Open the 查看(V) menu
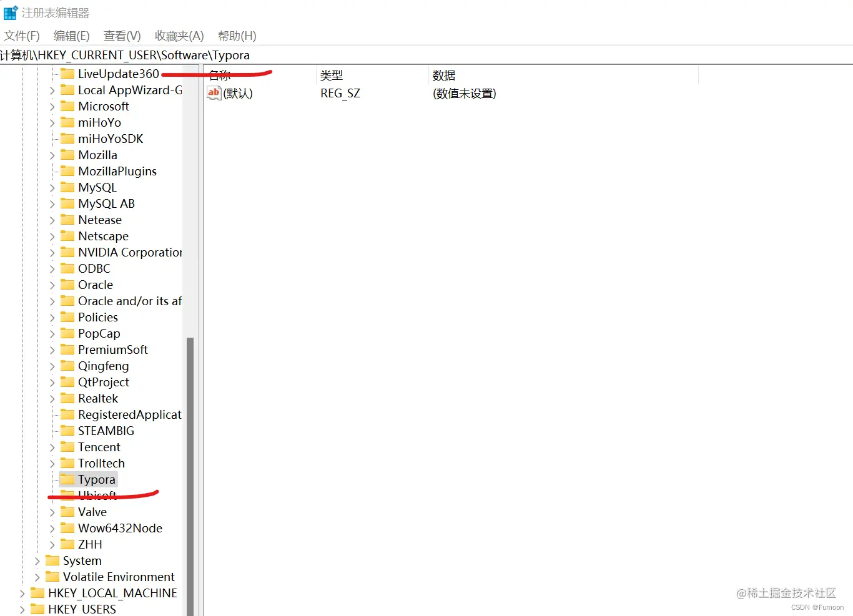Image resolution: width=853 pixels, height=616 pixels. pos(122,36)
